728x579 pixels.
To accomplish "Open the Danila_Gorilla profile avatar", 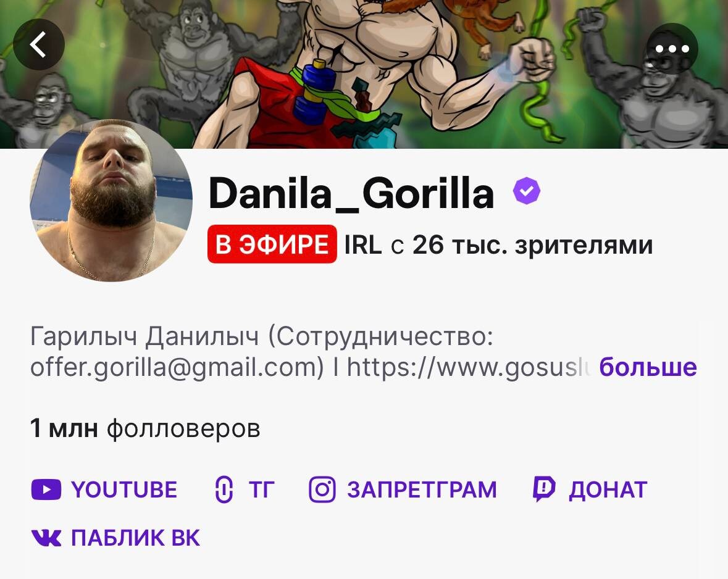I will click(x=111, y=201).
